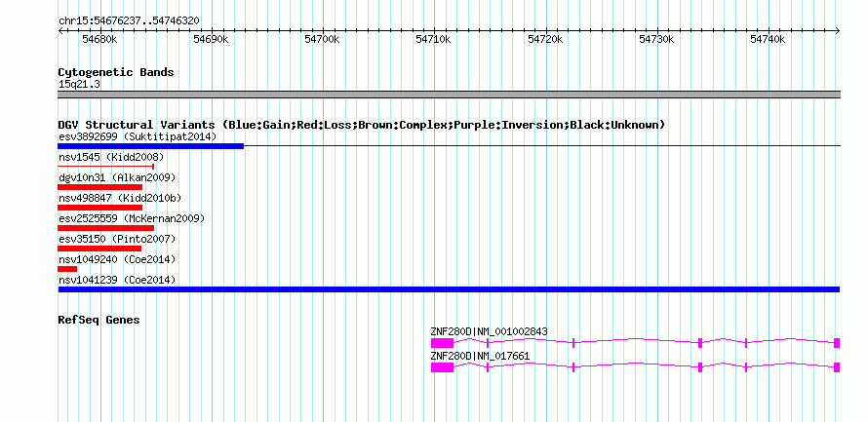This screenshot has width=868, height=422.
Task: Click the ZNF280D|NM_017661 gene label
Action: [480, 356]
